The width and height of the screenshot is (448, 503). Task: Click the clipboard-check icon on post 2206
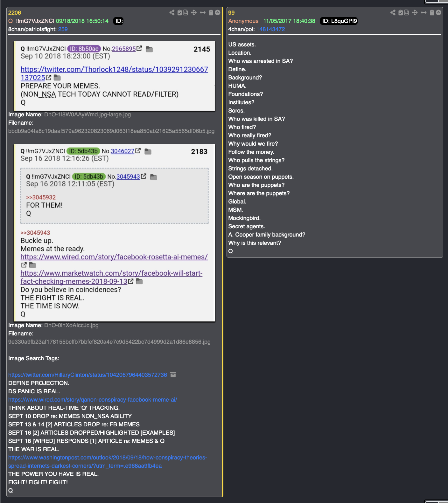coord(179,12)
